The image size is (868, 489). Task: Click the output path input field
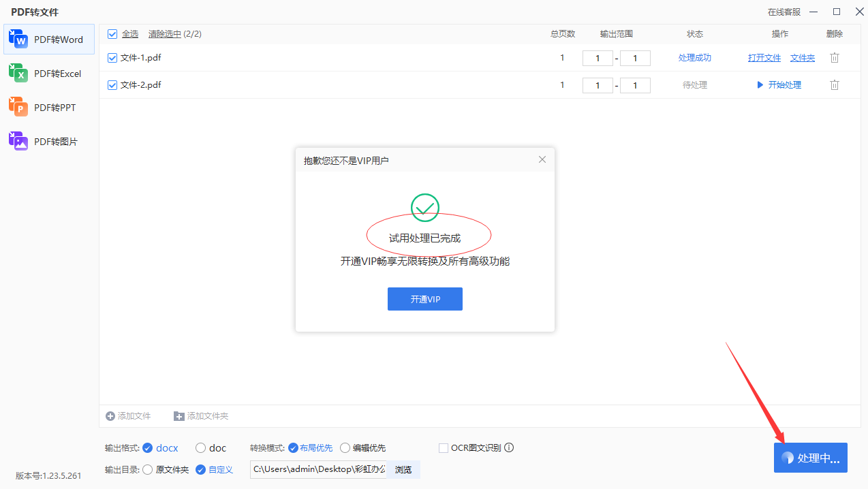pos(318,469)
